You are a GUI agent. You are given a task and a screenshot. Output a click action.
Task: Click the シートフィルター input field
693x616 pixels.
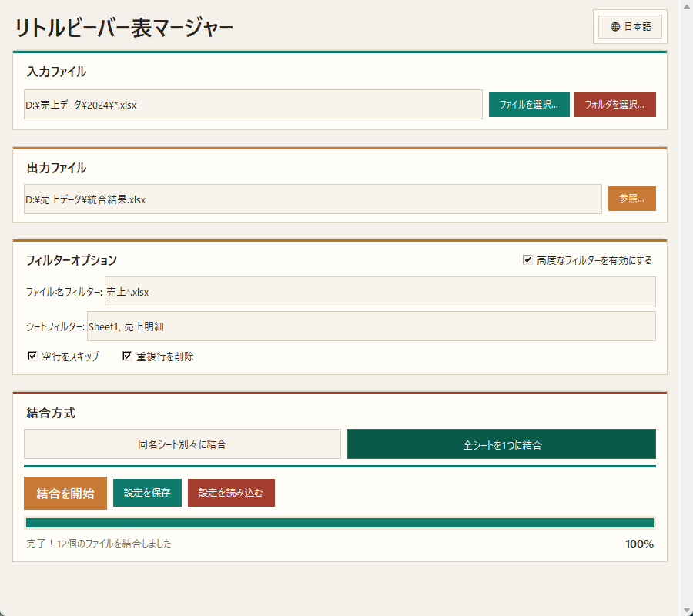(371, 326)
